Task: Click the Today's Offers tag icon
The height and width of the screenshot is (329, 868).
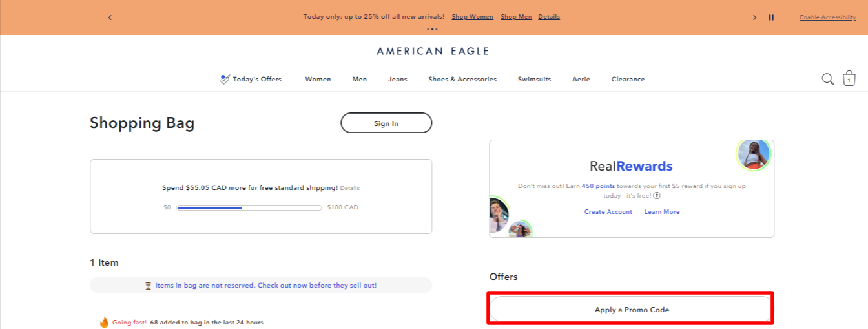Action: coord(225,80)
